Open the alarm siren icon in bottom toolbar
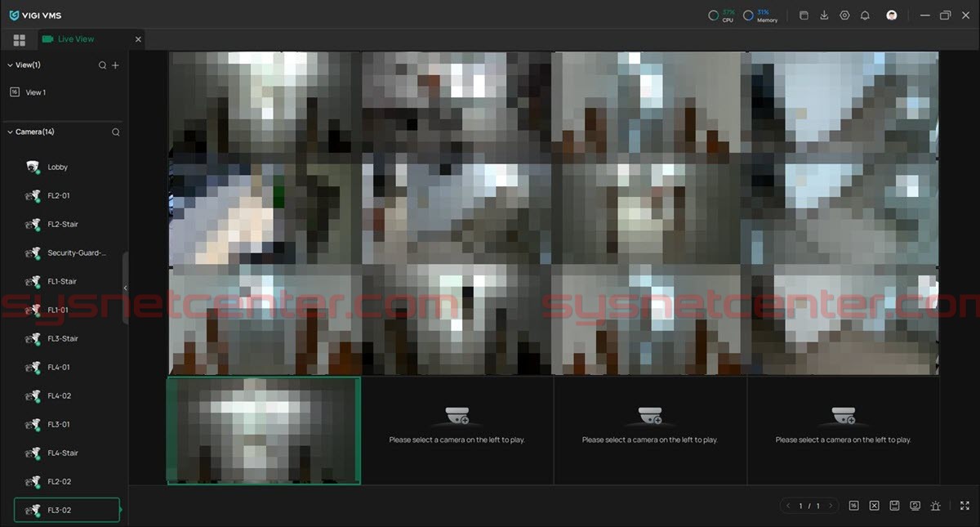980x527 pixels. pyautogui.click(x=935, y=506)
